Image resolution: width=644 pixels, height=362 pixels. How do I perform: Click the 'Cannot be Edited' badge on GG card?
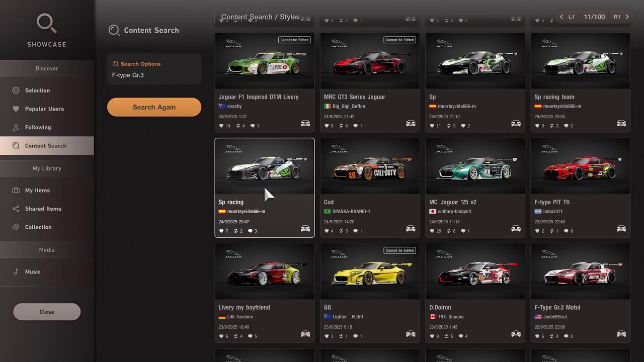pyautogui.click(x=399, y=250)
